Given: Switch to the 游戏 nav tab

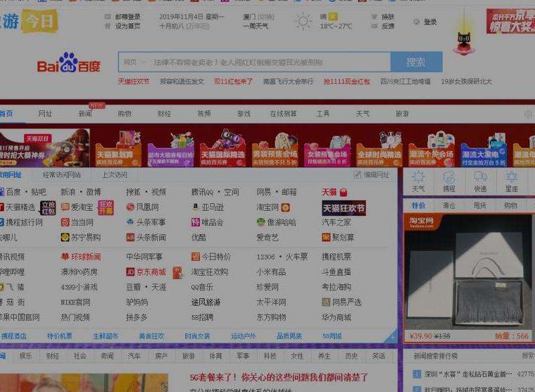Looking at the screenshot, I should click(x=243, y=114).
